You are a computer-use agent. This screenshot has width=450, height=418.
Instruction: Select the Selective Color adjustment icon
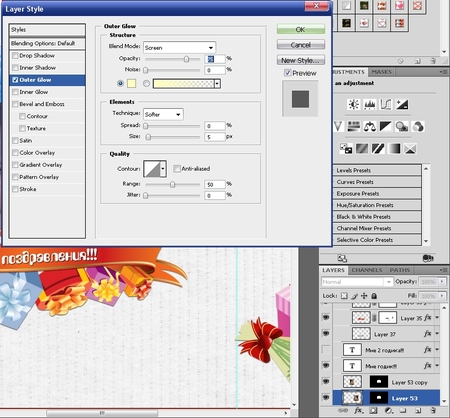410,149
